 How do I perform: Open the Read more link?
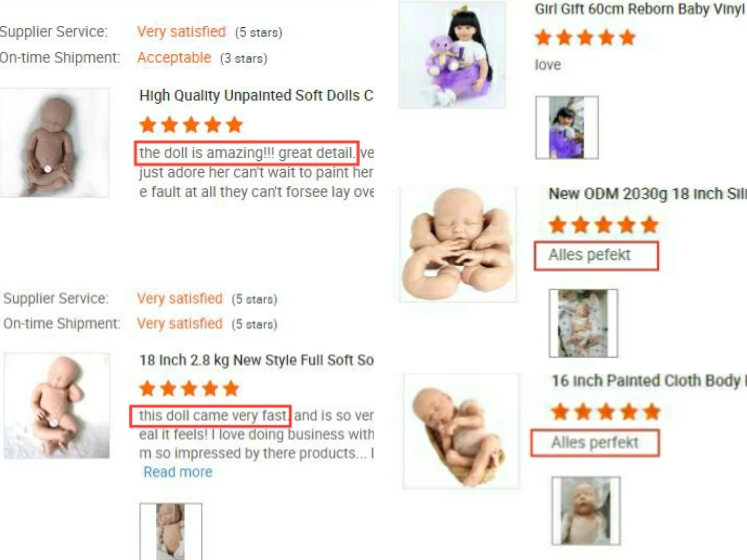tap(178, 472)
